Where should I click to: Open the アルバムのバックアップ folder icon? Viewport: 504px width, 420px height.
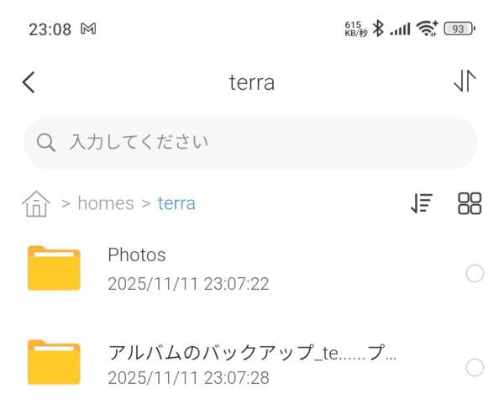[54, 363]
